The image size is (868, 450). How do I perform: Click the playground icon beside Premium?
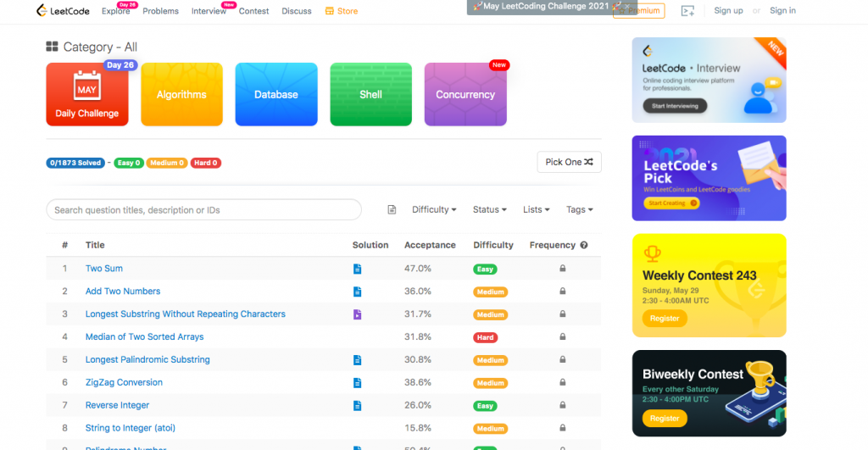coord(687,11)
